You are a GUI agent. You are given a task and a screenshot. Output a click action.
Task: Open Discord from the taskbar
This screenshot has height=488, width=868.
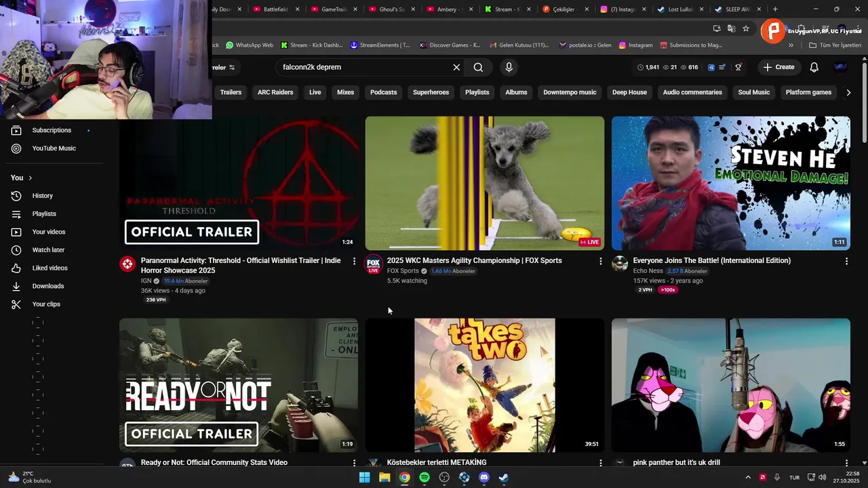pyautogui.click(x=484, y=477)
